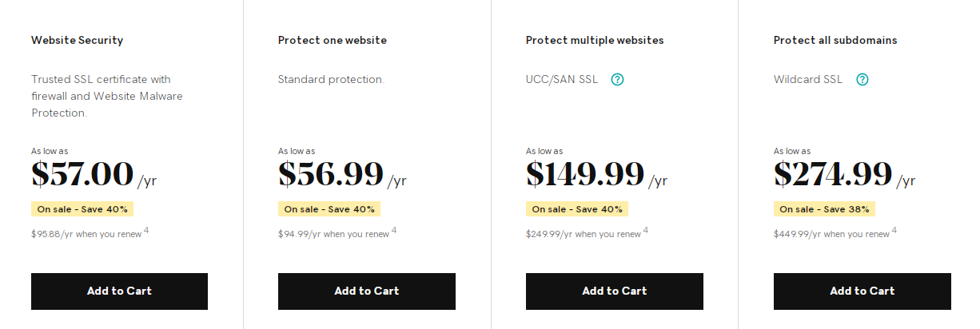
Task: Click the 'On sale - Save 38%' badge
Action: pyautogui.click(x=824, y=209)
